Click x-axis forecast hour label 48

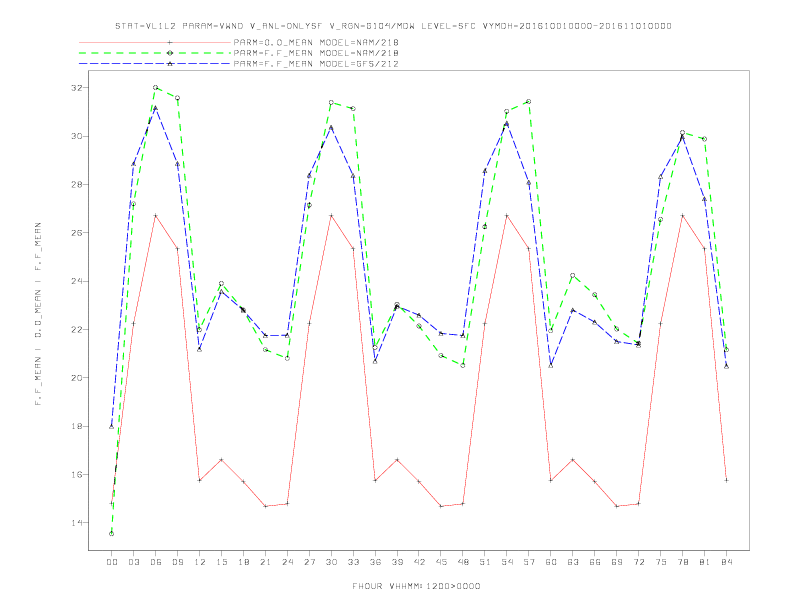click(463, 562)
